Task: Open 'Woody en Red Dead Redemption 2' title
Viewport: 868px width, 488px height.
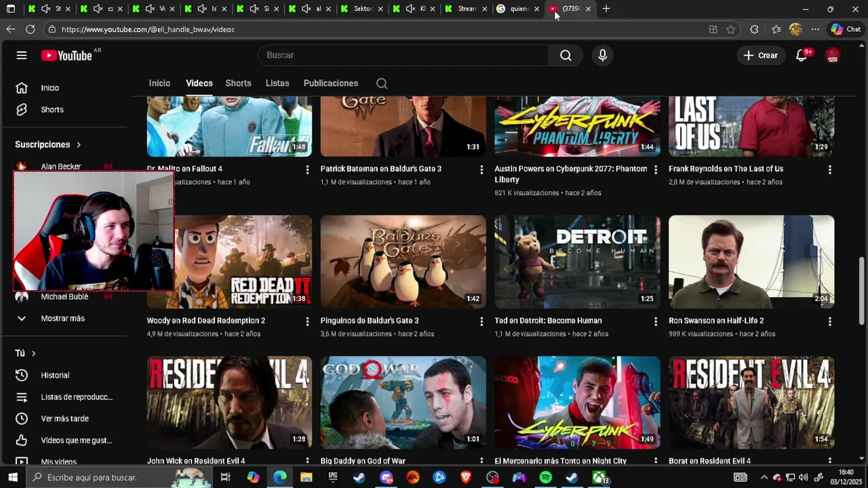Action: point(206,321)
